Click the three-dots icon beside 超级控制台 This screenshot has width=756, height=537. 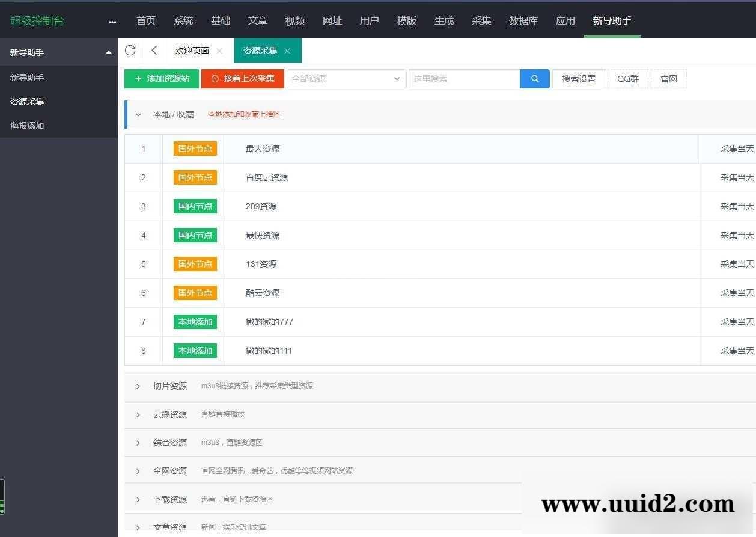pyautogui.click(x=112, y=22)
